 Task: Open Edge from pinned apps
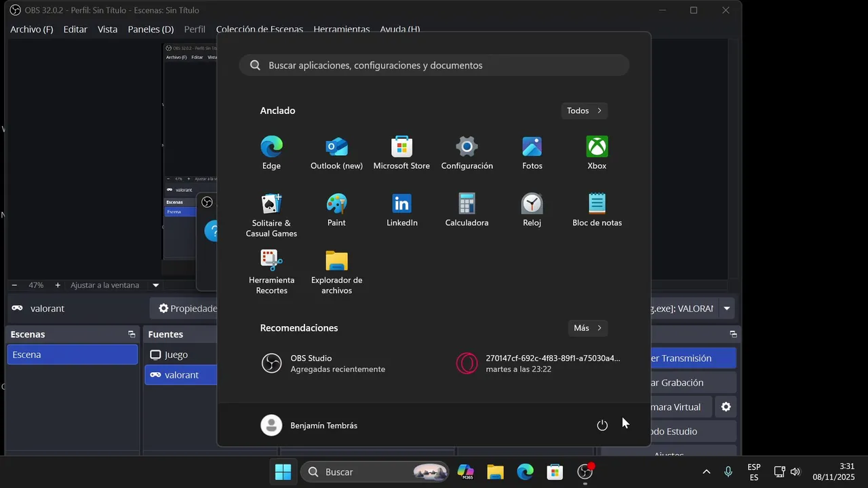click(271, 153)
